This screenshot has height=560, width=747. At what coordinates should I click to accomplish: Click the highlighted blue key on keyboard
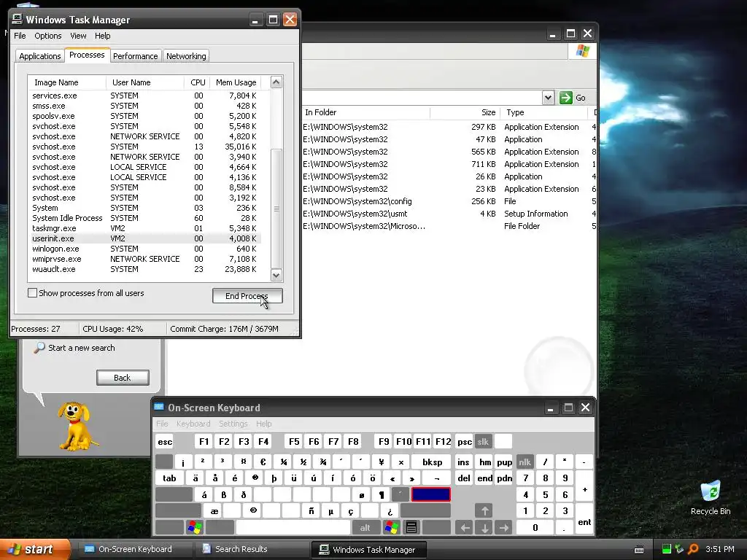pos(430,494)
